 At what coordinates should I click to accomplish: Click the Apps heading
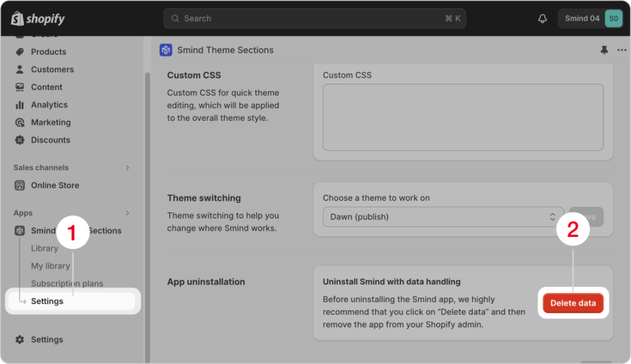pyautogui.click(x=23, y=213)
